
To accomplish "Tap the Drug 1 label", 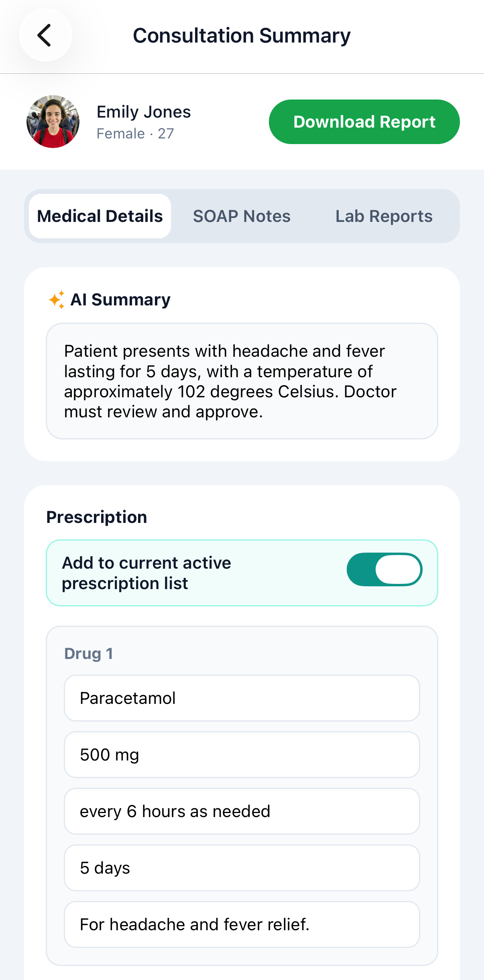I will (89, 654).
